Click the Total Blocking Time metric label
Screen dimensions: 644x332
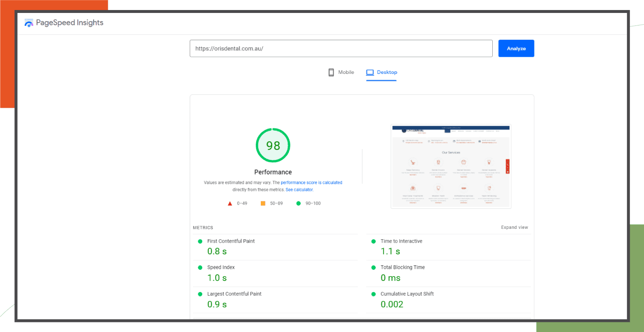coord(402,267)
